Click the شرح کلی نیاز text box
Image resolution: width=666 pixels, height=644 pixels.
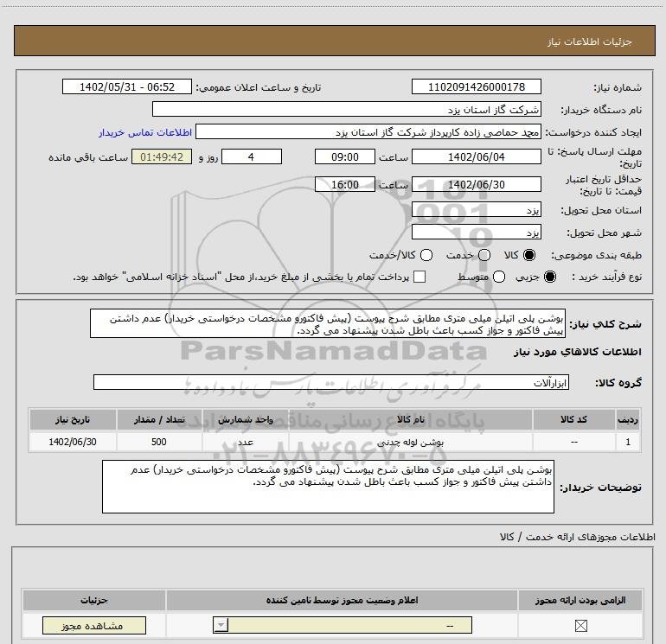[328, 323]
